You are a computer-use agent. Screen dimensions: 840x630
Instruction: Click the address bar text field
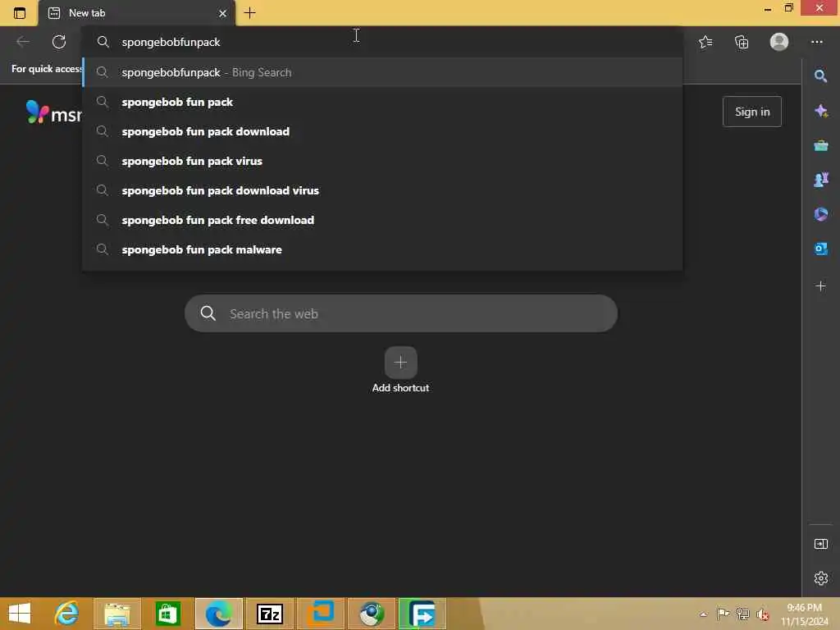tap(382, 42)
